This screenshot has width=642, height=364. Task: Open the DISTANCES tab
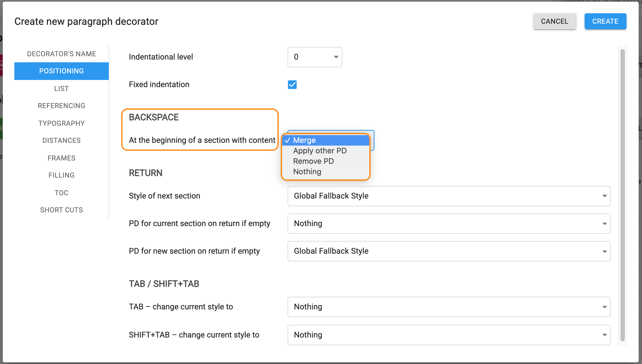[x=62, y=140]
